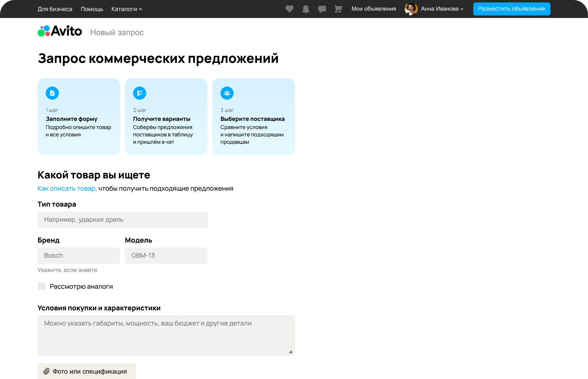Click the document icon in step 1 card
Screen dimensions: 588x379
52,93
